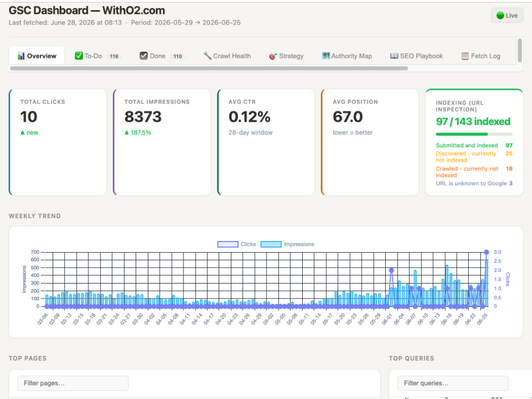Click the '97 / 143 indexed' heading
The width and height of the screenshot is (532, 399).
(473, 121)
